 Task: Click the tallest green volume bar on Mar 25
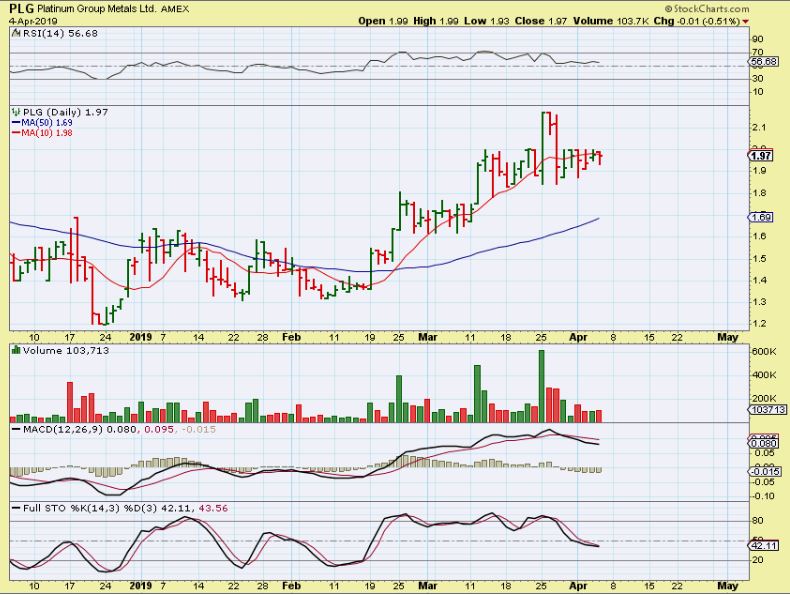pyautogui.click(x=542, y=386)
